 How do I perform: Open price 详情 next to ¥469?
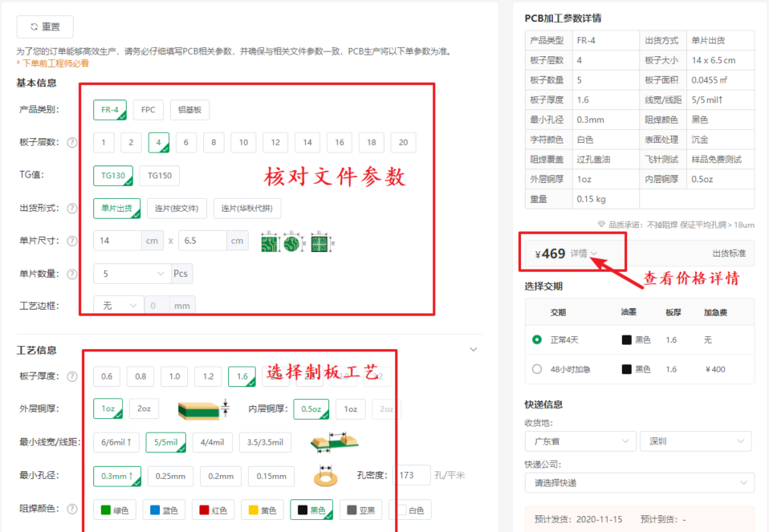click(x=584, y=254)
